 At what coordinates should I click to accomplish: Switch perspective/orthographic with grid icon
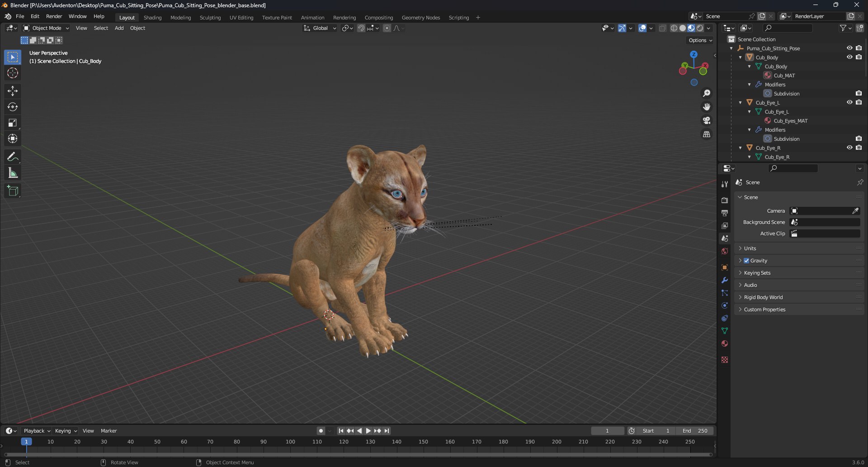(707, 134)
